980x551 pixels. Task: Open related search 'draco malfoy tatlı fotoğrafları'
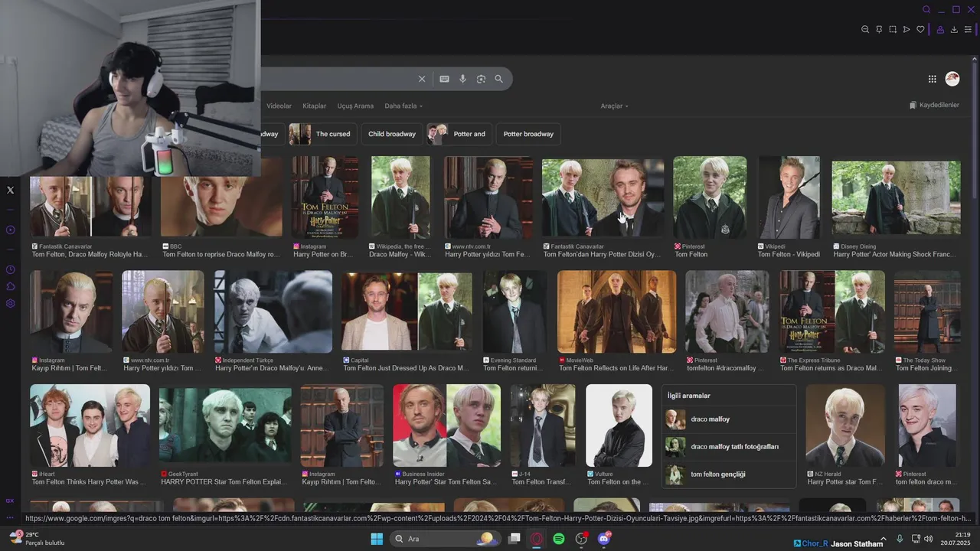[729, 447]
